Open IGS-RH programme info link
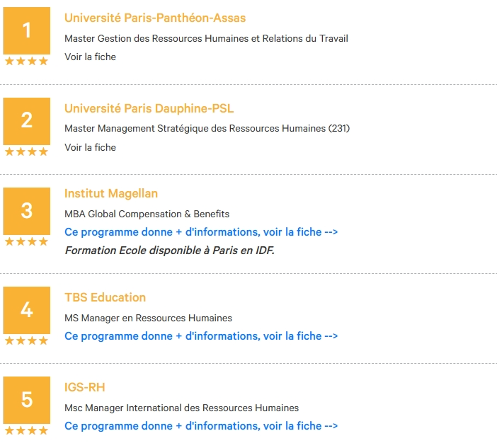 (x=201, y=426)
